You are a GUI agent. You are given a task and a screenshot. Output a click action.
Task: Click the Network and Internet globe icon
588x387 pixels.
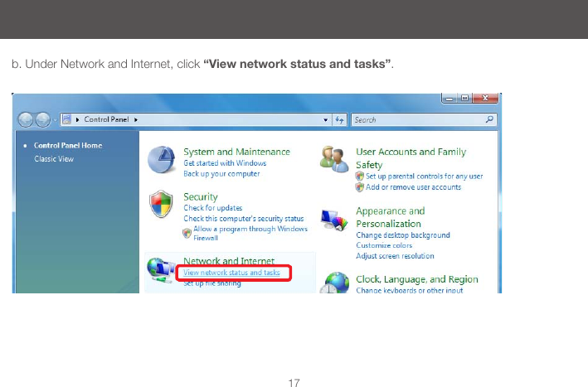[x=161, y=270]
